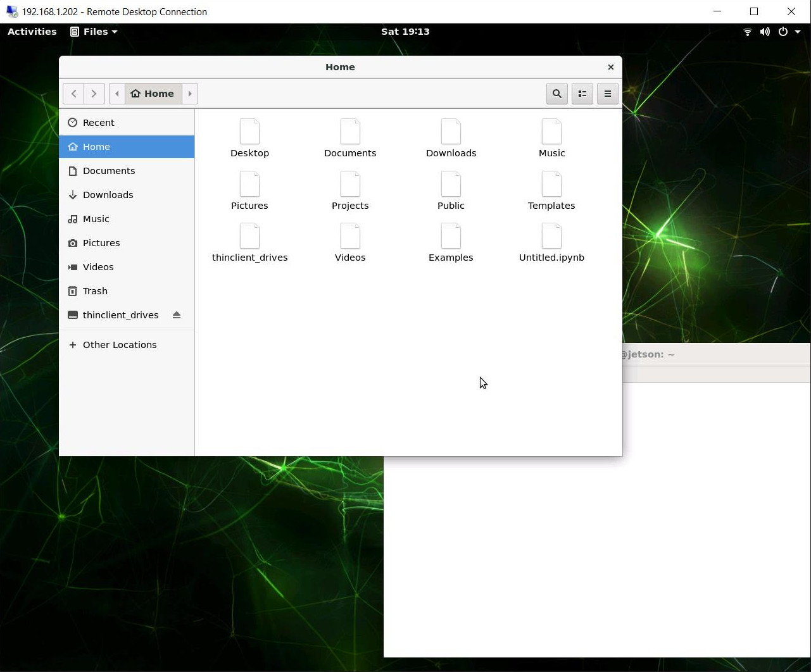
Task: Open Other Locations in the sidebar
Action: (119, 344)
